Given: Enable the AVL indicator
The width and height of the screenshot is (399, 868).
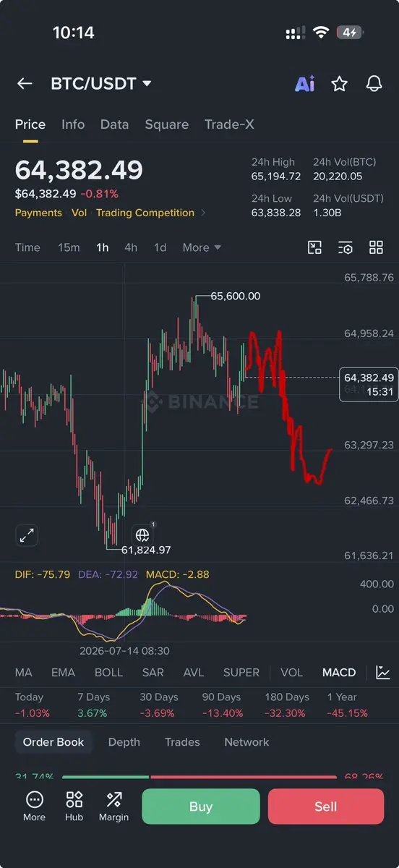Looking at the screenshot, I should [194, 673].
